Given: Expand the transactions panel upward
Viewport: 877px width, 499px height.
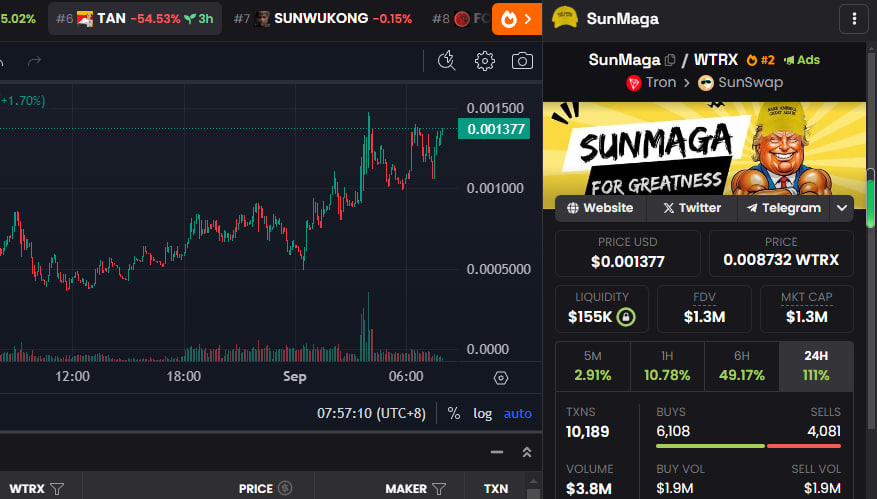Looking at the screenshot, I should (x=527, y=452).
